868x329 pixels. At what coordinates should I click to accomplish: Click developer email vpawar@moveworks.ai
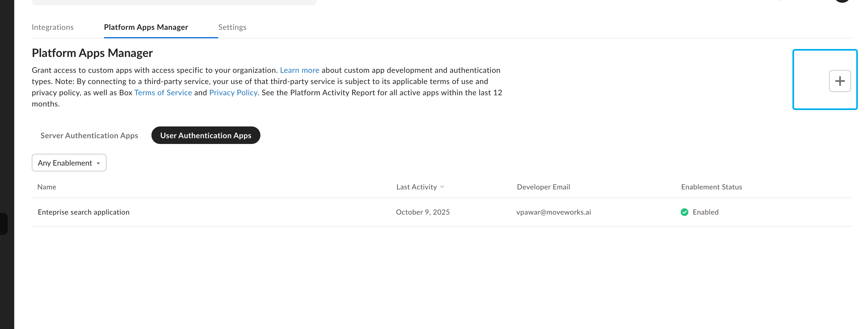(553, 212)
